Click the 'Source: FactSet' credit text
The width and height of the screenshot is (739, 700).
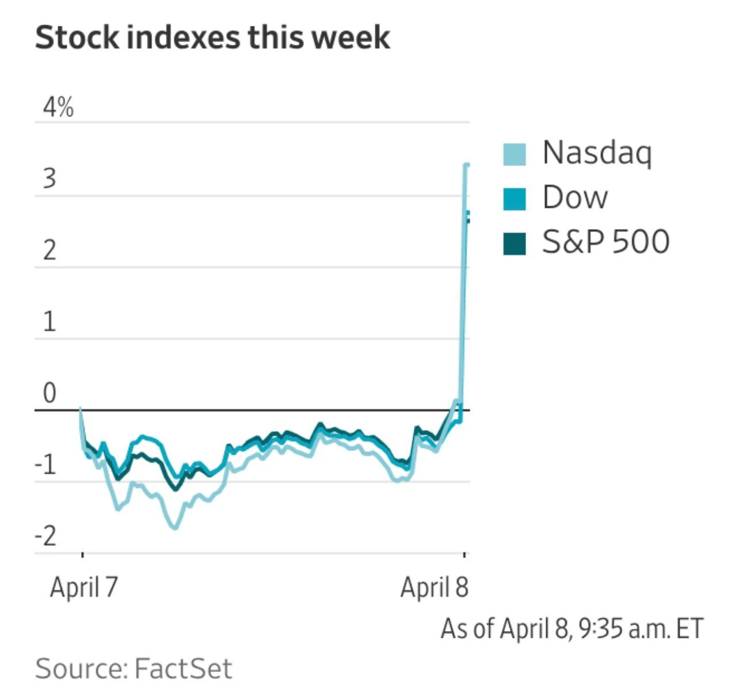pyautogui.click(x=134, y=669)
